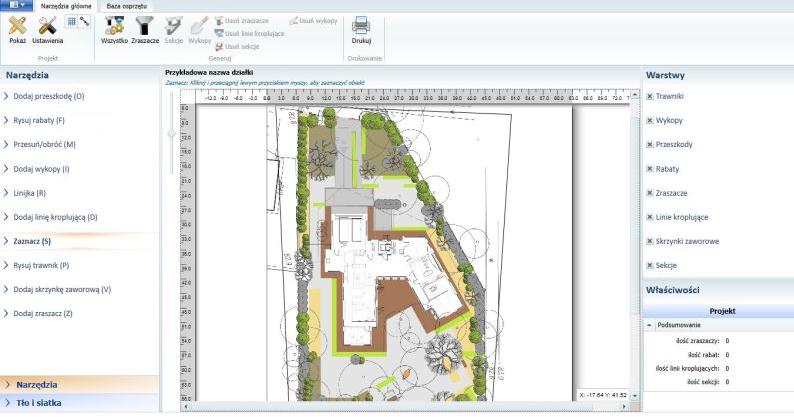Click scroll-left arrow of canvas scrollbar
Image resolution: width=794 pixels, height=417 pixels.
point(186,406)
